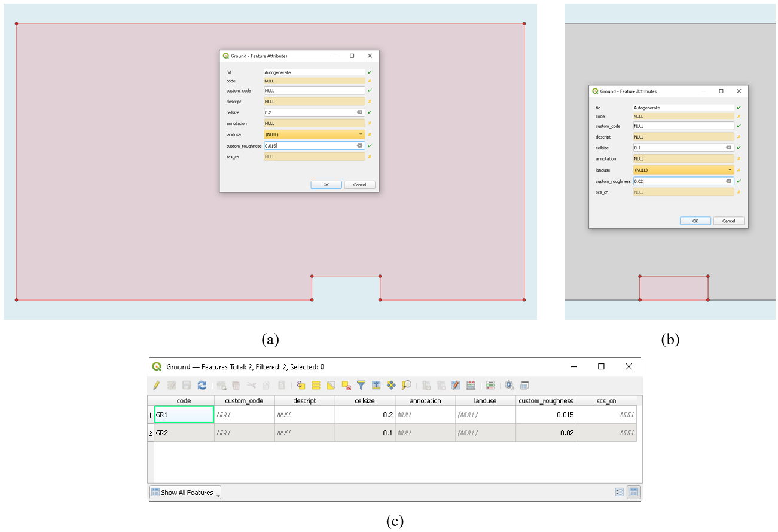Expand landuse dropdown in right dialog
Viewport: 778px width, 532px height.
pyautogui.click(x=730, y=170)
